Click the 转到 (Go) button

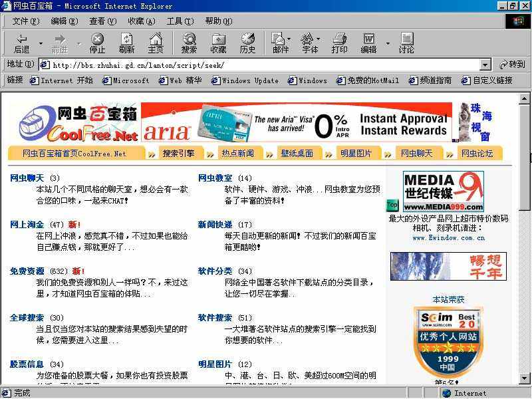coord(512,65)
